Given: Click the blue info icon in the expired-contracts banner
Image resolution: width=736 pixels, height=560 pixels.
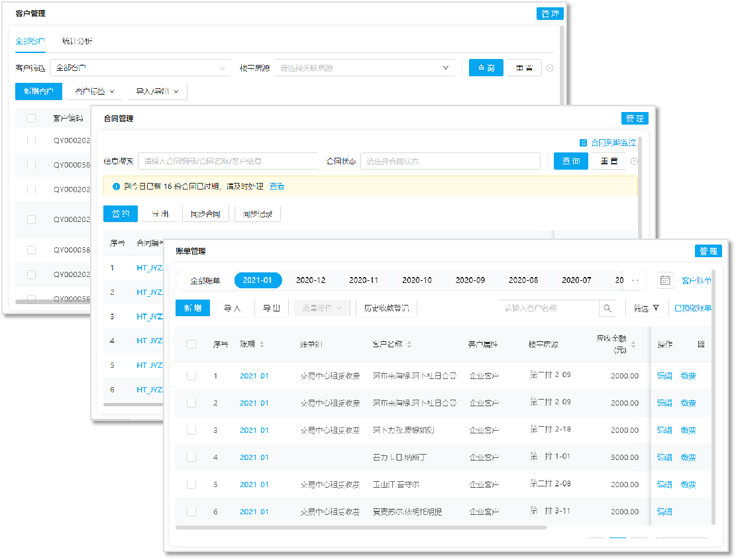Looking at the screenshot, I should tap(116, 186).
